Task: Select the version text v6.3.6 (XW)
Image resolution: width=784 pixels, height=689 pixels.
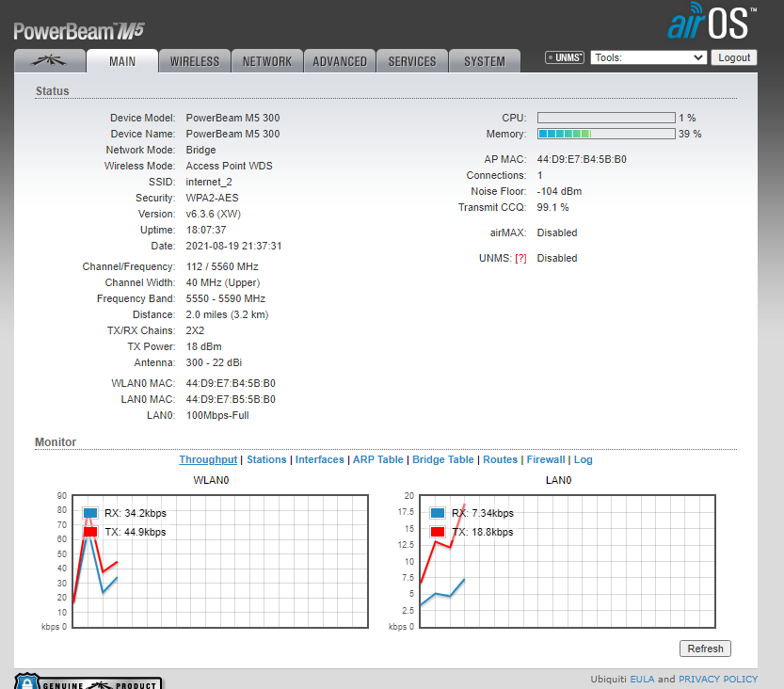Action: click(x=213, y=214)
